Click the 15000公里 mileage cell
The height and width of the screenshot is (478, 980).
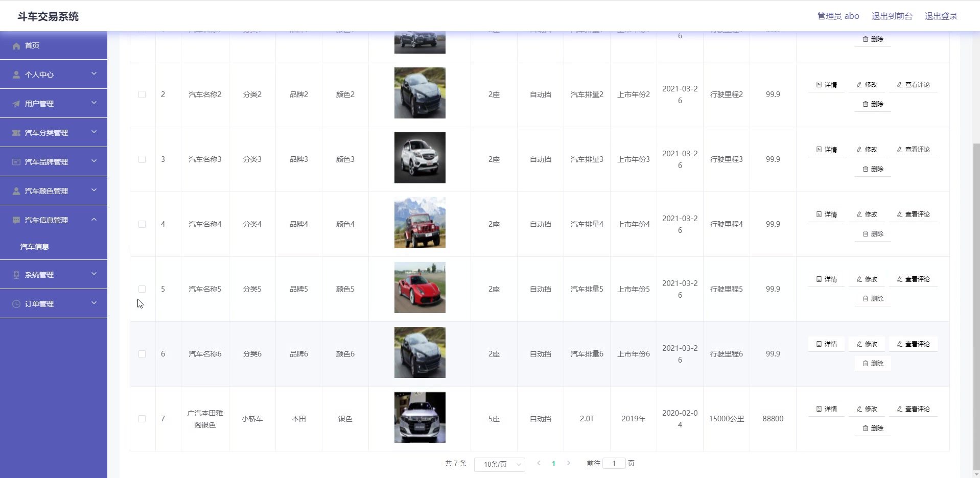tap(726, 419)
